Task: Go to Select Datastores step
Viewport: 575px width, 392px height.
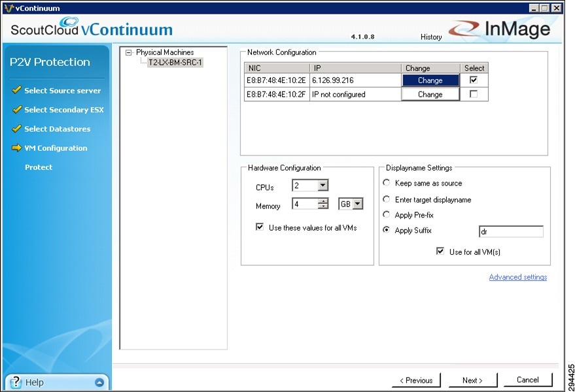Action: point(57,129)
